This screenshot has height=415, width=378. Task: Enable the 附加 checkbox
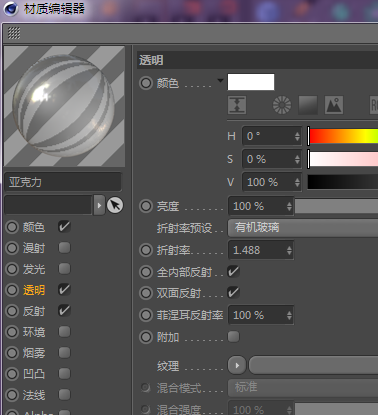[x=233, y=336]
